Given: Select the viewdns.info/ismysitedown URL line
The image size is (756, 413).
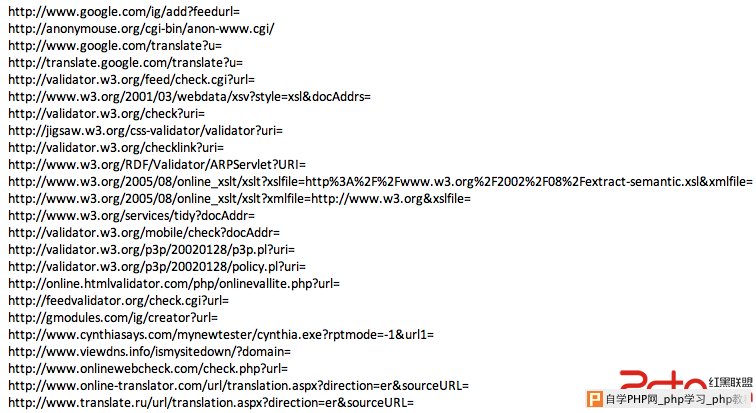Looking at the screenshot, I should coord(149,352).
